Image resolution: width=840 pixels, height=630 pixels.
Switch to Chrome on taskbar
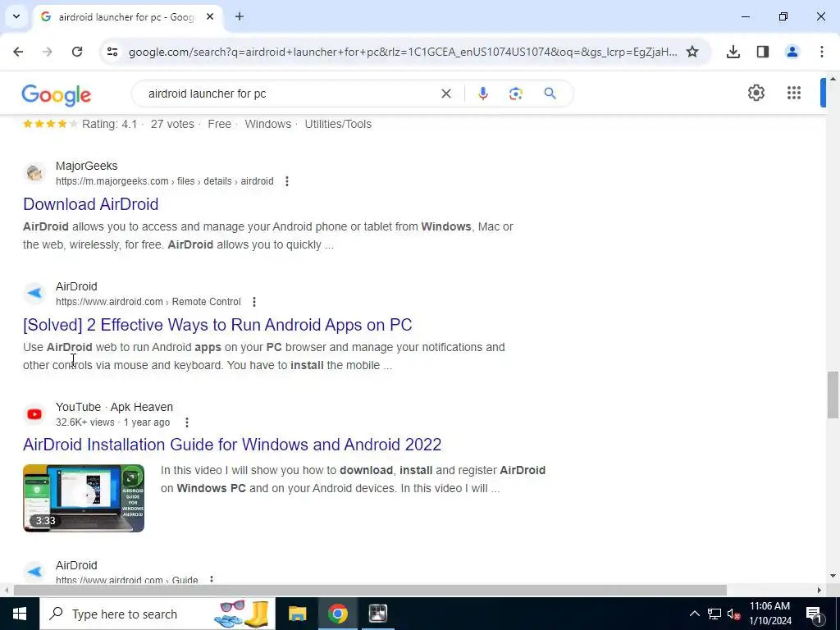[x=337, y=614]
